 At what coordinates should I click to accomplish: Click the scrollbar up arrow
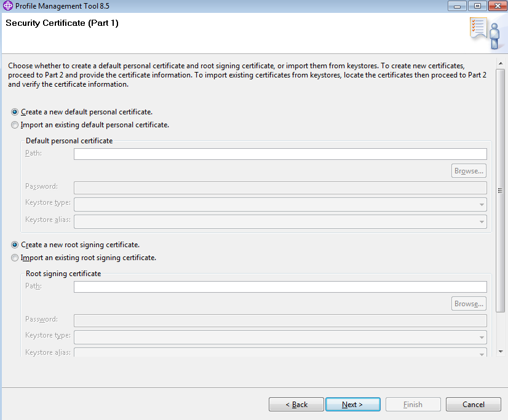point(501,63)
